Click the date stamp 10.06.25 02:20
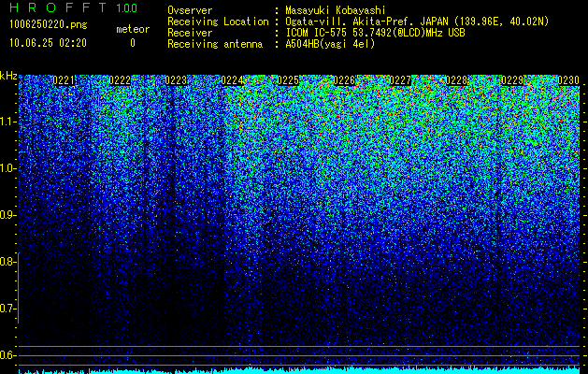The width and height of the screenshot is (588, 374). coord(48,43)
